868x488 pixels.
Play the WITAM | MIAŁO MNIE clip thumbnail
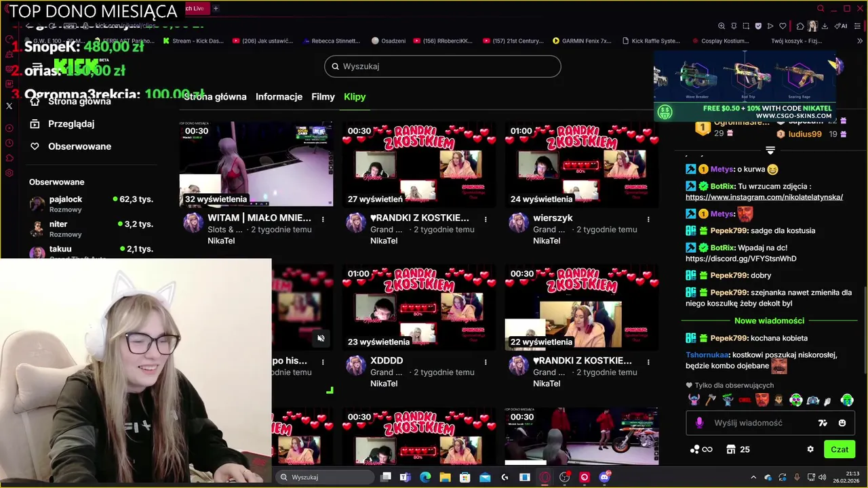tap(256, 164)
